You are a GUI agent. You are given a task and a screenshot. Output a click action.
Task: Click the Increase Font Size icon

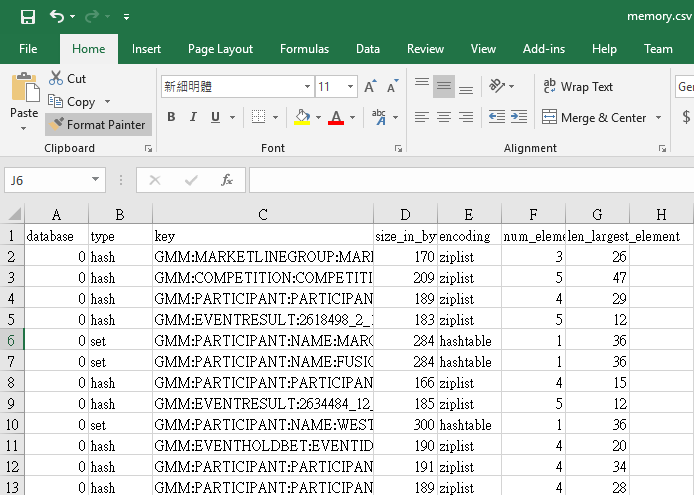(x=370, y=87)
